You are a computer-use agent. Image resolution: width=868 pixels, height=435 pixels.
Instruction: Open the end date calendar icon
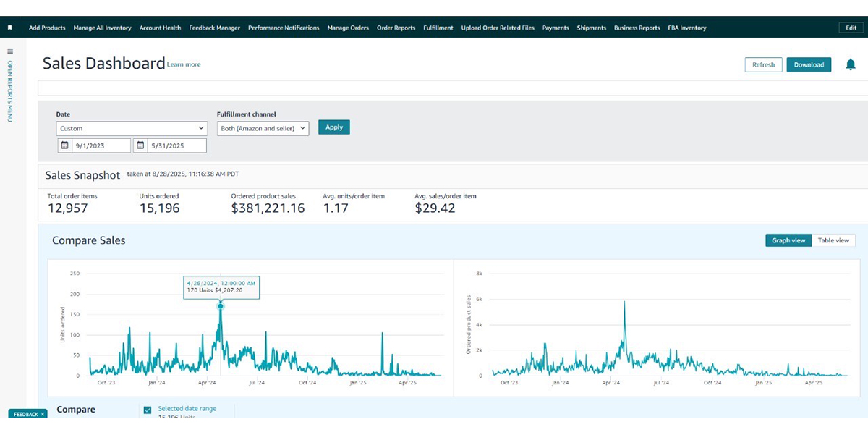[140, 145]
